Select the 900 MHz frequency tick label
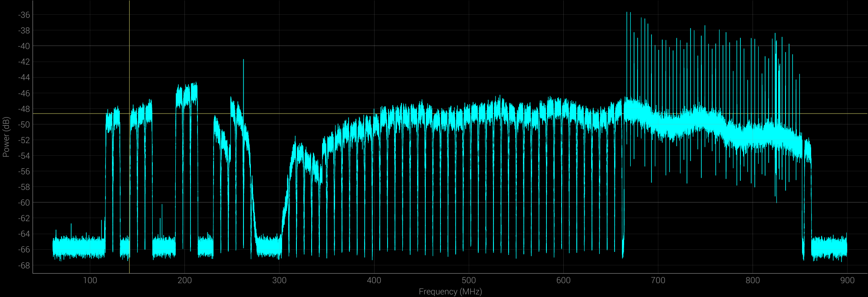Screen dimensions: 868x297 click(x=847, y=281)
